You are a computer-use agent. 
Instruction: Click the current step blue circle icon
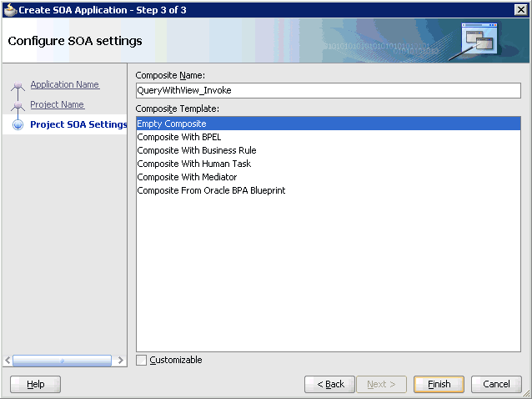(18, 124)
